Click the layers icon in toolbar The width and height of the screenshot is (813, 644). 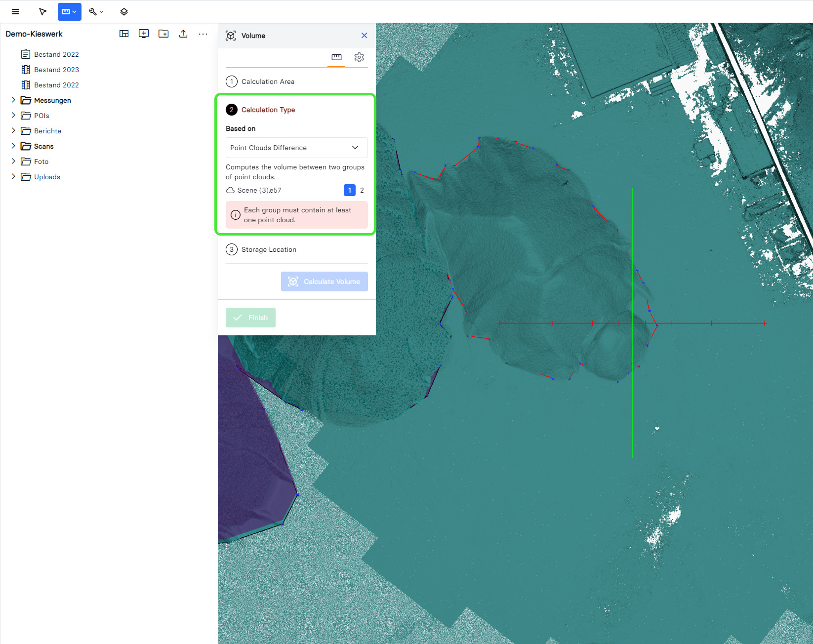pos(124,12)
